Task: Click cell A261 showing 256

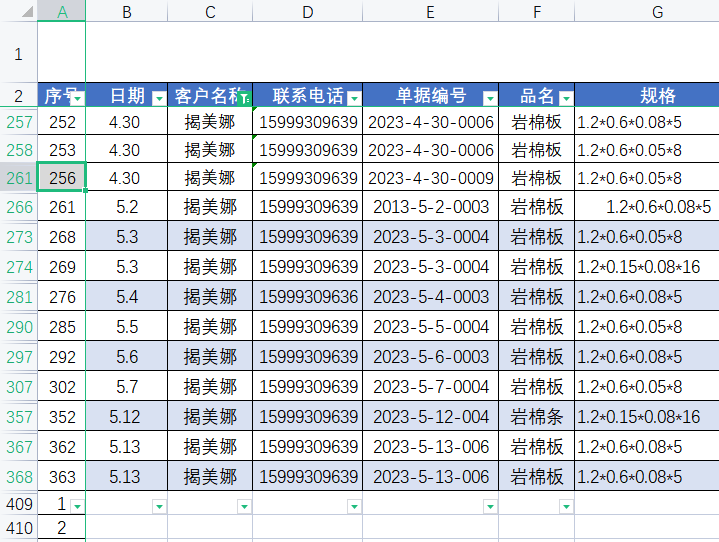Action: 62,178
